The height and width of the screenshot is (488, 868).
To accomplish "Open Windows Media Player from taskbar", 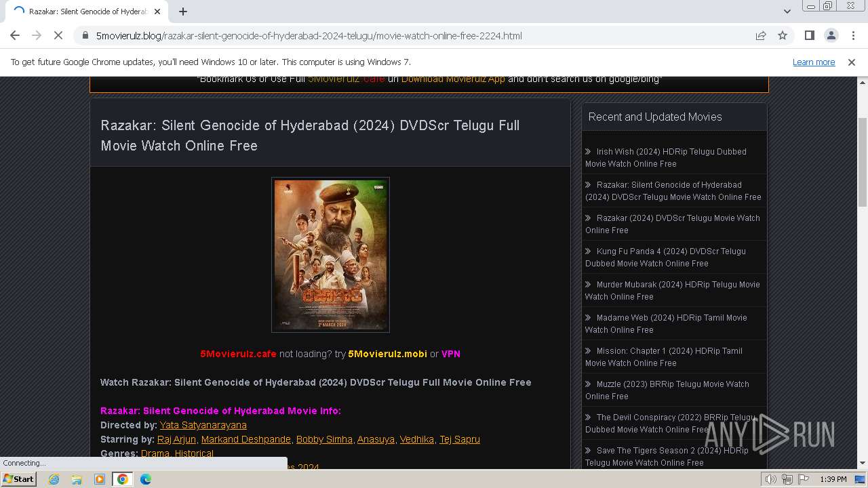I will [100, 479].
